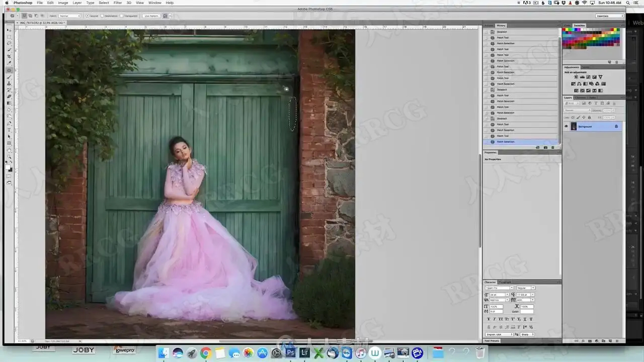Enable the Transparent checkbox
The height and width of the screenshot is (362, 644).
pyautogui.click(x=122, y=16)
